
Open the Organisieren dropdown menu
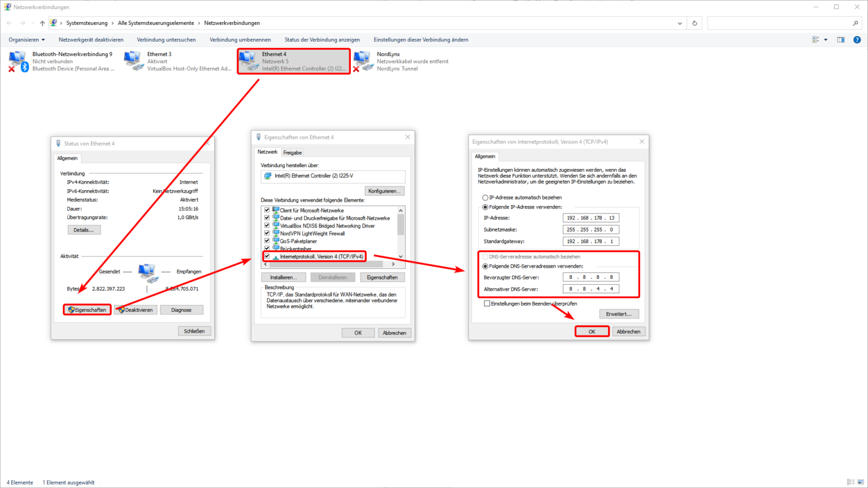[27, 40]
